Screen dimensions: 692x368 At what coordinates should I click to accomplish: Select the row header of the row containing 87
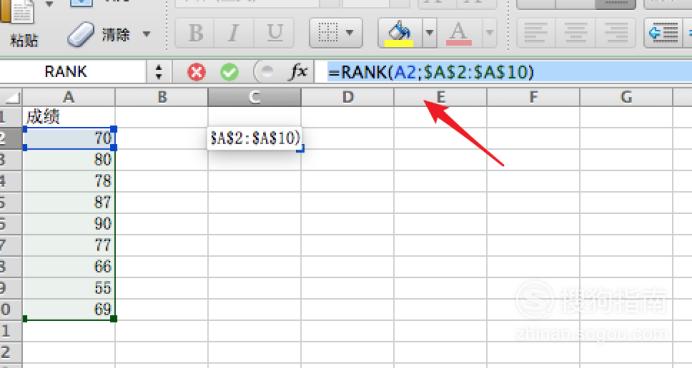(x=11, y=202)
